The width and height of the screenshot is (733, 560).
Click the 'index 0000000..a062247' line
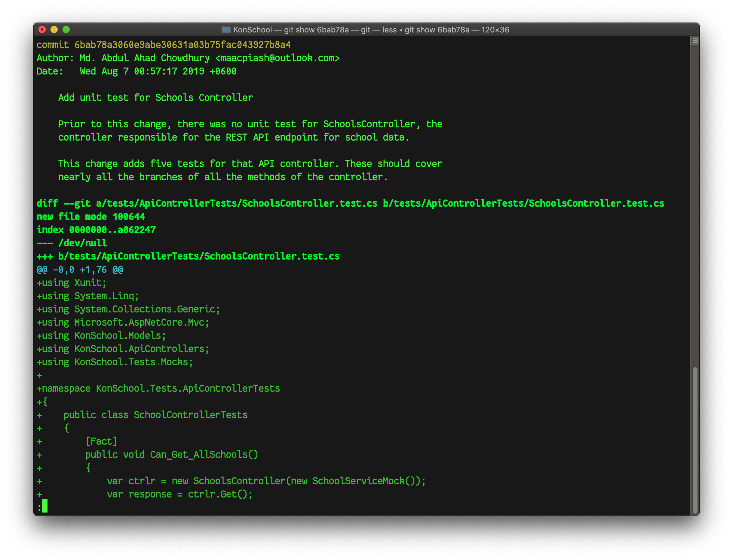click(96, 230)
